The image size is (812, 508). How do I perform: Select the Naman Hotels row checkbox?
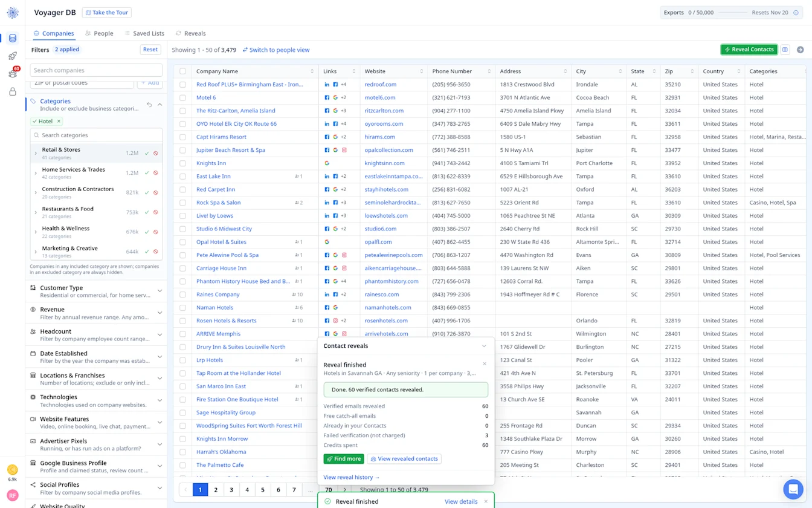point(182,308)
